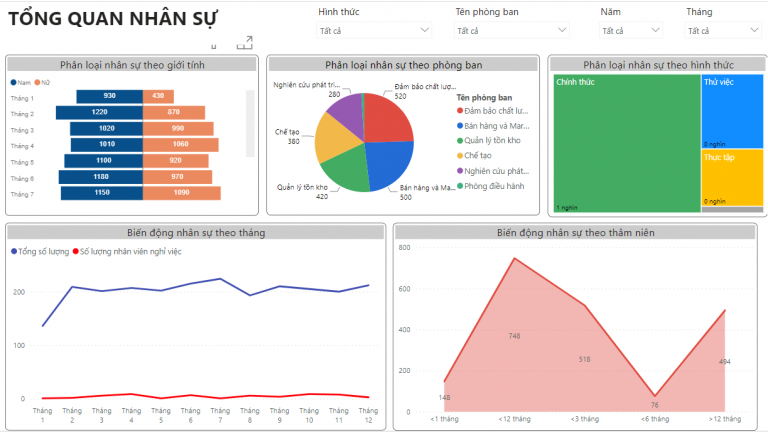Open the Tên phòng ban dropdown filter
768x432 pixels.
click(x=511, y=30)
